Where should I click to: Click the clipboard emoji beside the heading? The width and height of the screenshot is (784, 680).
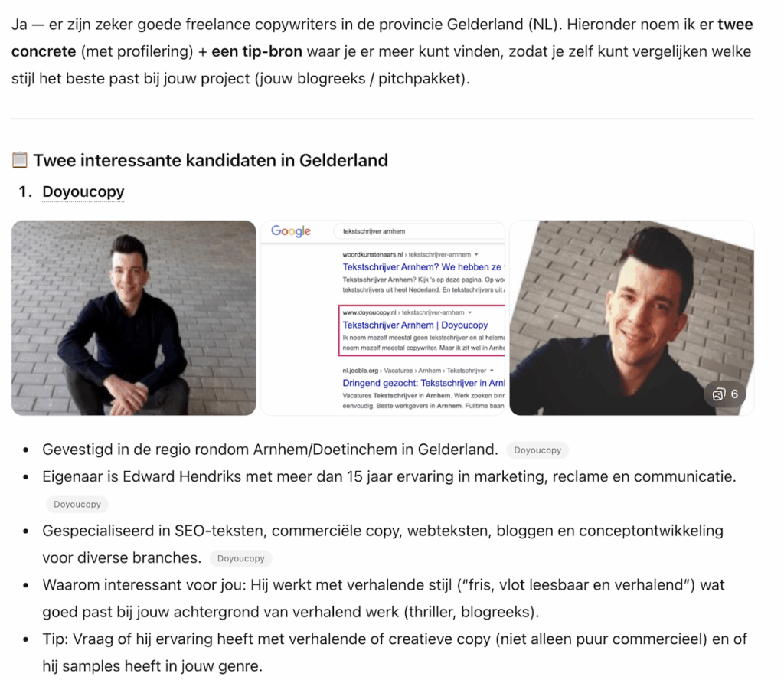click(19, 161)
